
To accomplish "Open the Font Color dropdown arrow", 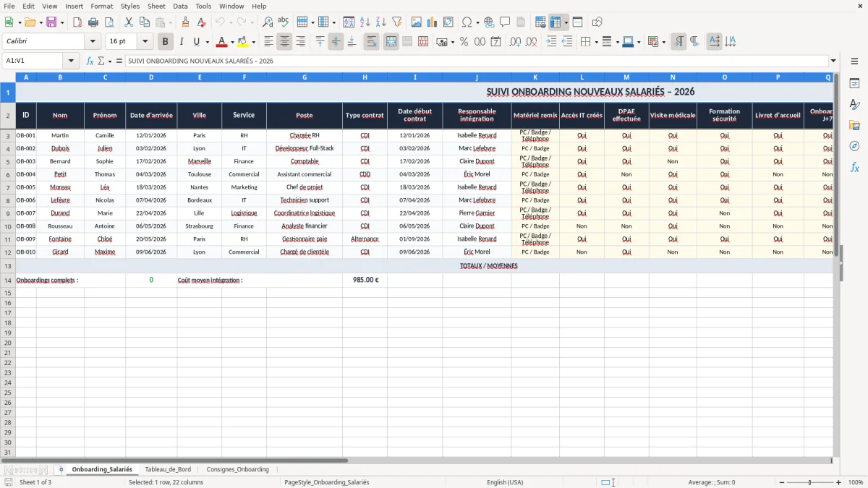I will 232,42.
